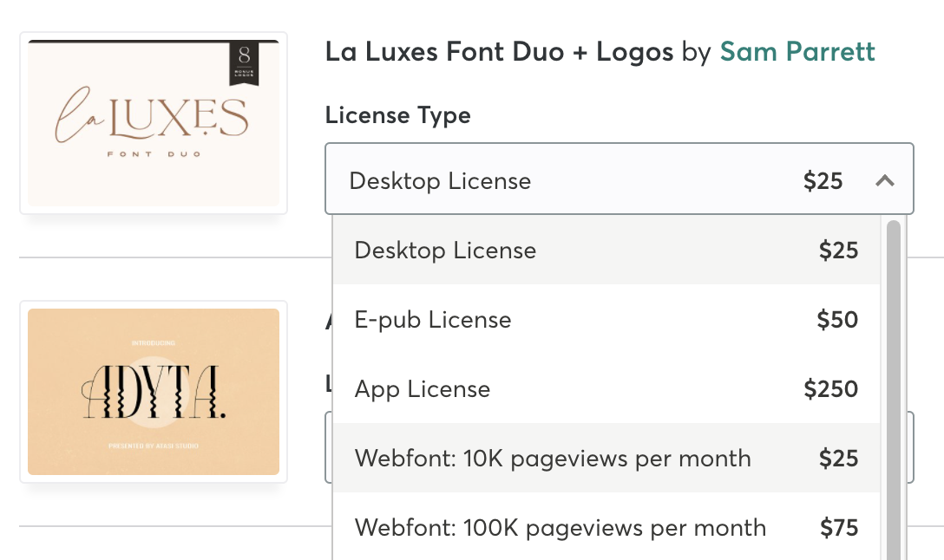Open the Adyta font thumbnail
944x560 pixels.
(154, 392)
